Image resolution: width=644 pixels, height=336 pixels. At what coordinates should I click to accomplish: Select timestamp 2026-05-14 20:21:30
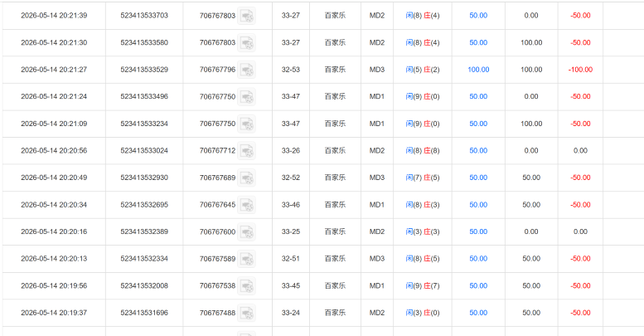click(x=54, y=42)
